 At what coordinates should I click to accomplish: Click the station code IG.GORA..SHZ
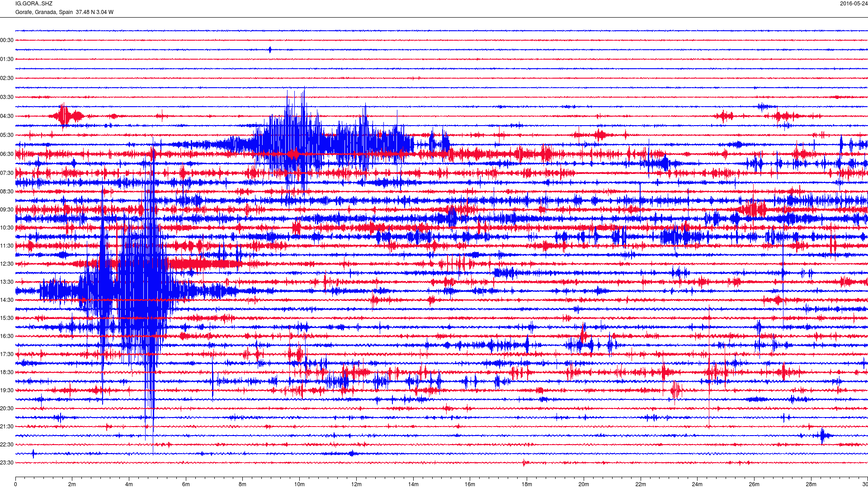(x=34, y=4)
